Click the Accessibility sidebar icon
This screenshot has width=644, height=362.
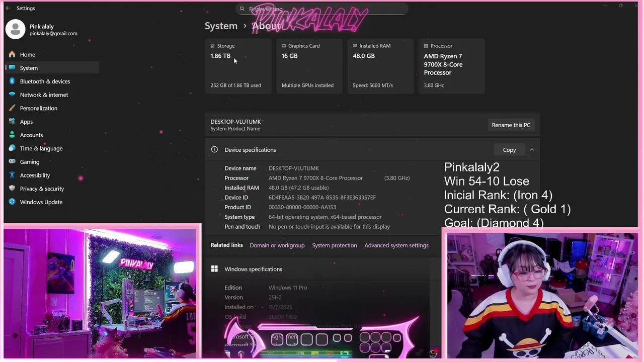(x=12, y=175)
